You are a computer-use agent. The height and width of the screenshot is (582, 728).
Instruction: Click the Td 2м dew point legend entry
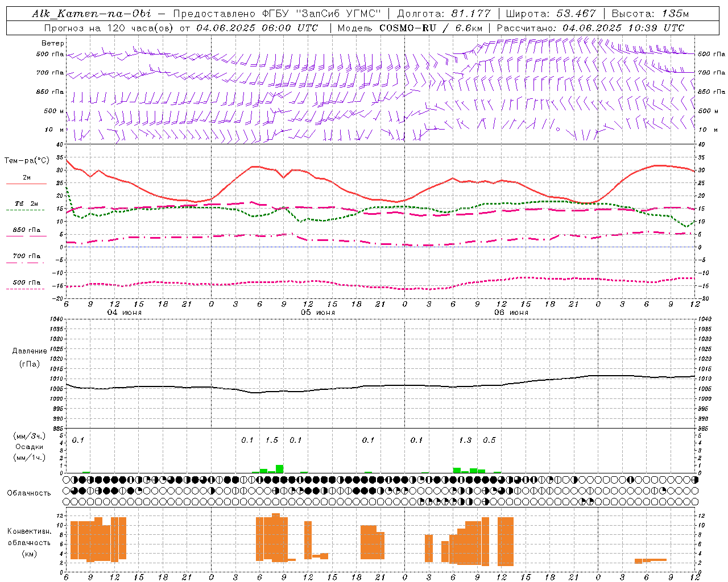pos(26,203)
